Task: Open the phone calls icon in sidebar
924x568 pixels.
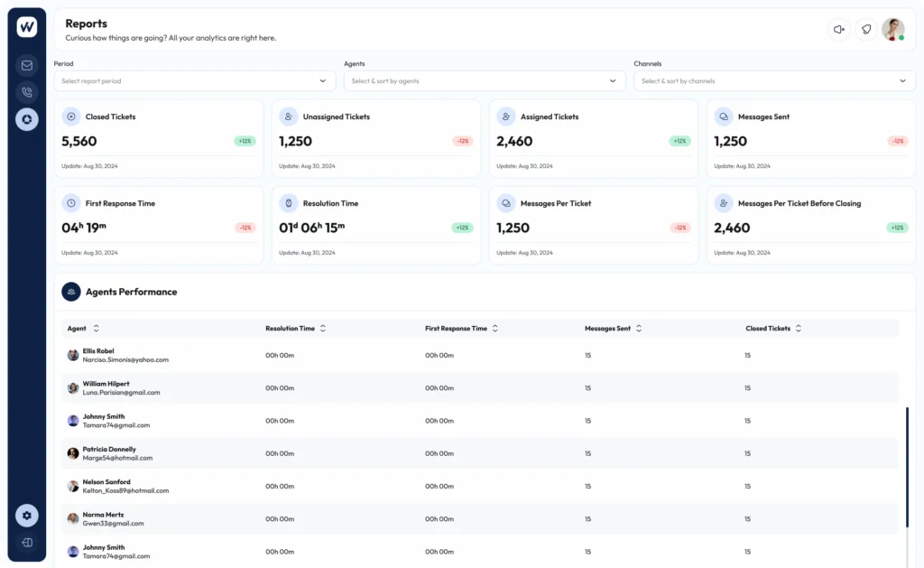Action: pyautogui.click(x=27, y=92)
